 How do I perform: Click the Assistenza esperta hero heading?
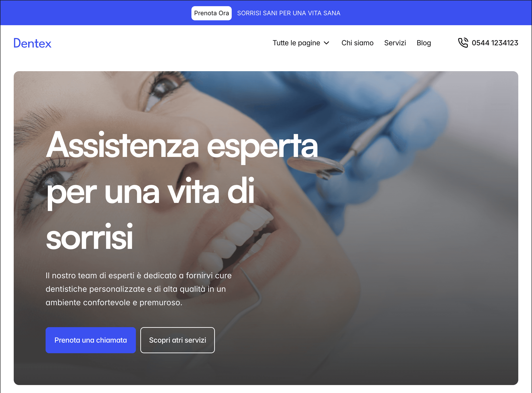tap(181, 190)
